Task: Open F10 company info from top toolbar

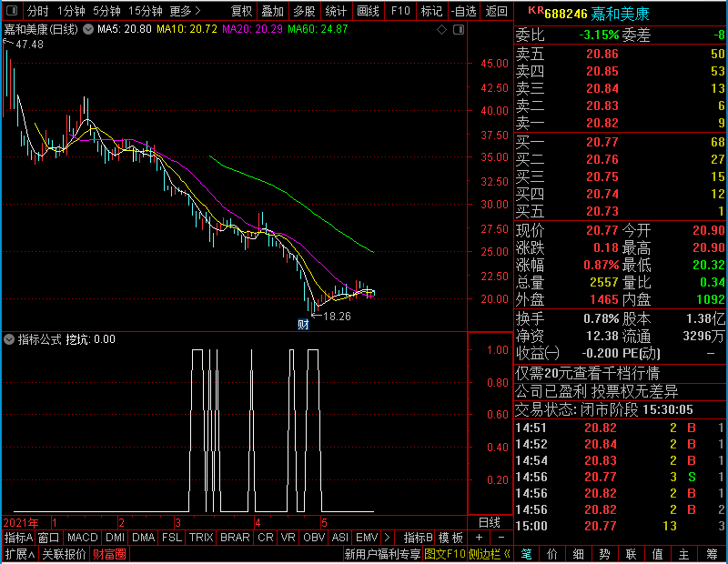Action: coord(400,11)
